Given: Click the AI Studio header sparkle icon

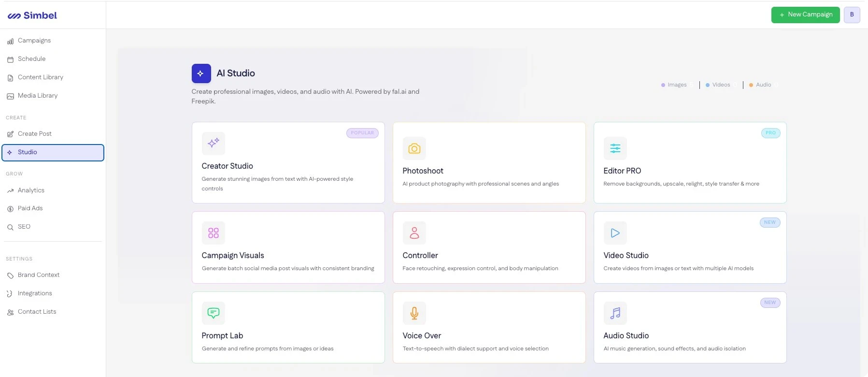Looking at the screenshot, I should (x=201, y=73).
